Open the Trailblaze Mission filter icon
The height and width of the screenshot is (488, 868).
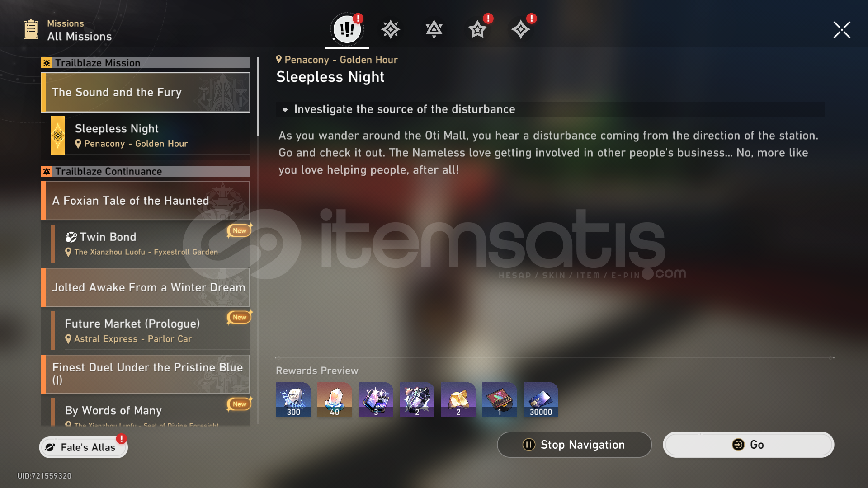pyautogui.click(x=390, y=30)
